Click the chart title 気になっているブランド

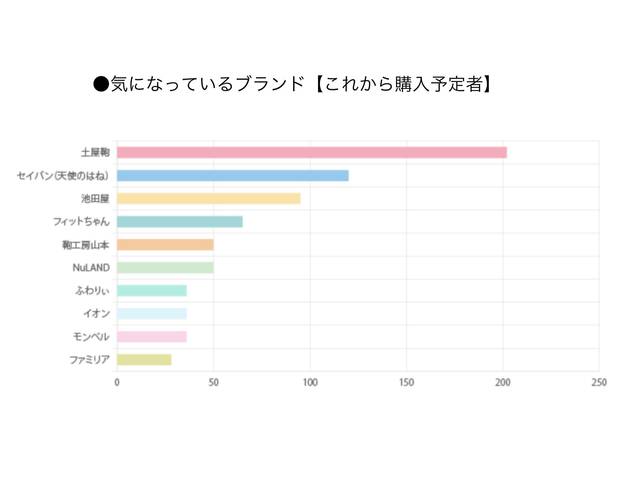[x=292, y=85]
